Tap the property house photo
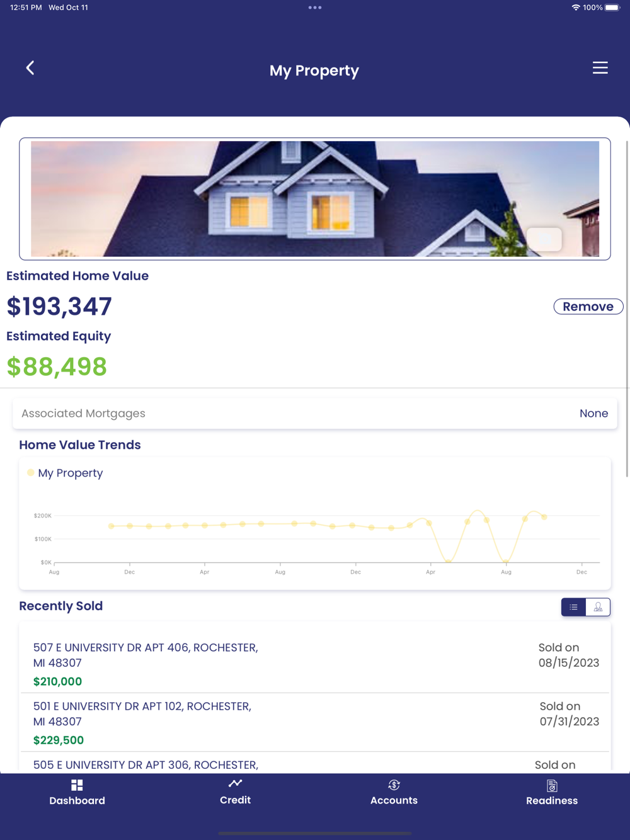 tap(315, 199)
